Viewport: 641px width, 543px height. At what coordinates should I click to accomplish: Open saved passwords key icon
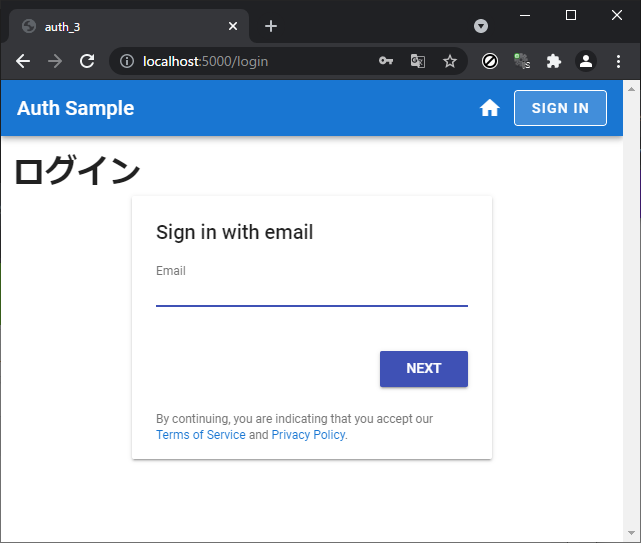coord(385,61)
